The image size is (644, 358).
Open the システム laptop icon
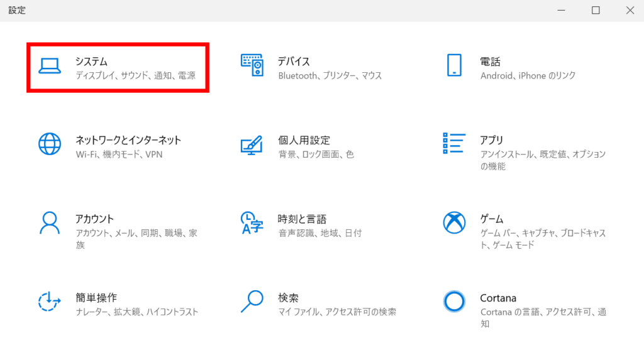(x=50, y=65)
